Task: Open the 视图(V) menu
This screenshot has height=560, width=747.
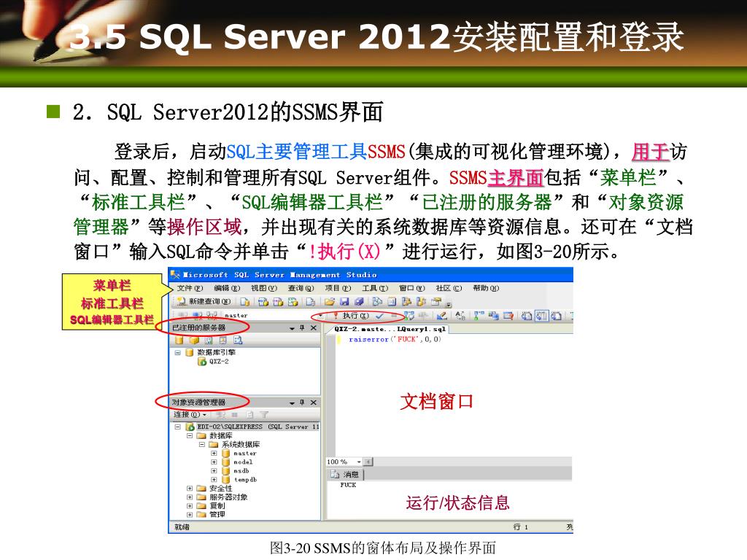Action: pyautogui.click(x=264, y=288)
